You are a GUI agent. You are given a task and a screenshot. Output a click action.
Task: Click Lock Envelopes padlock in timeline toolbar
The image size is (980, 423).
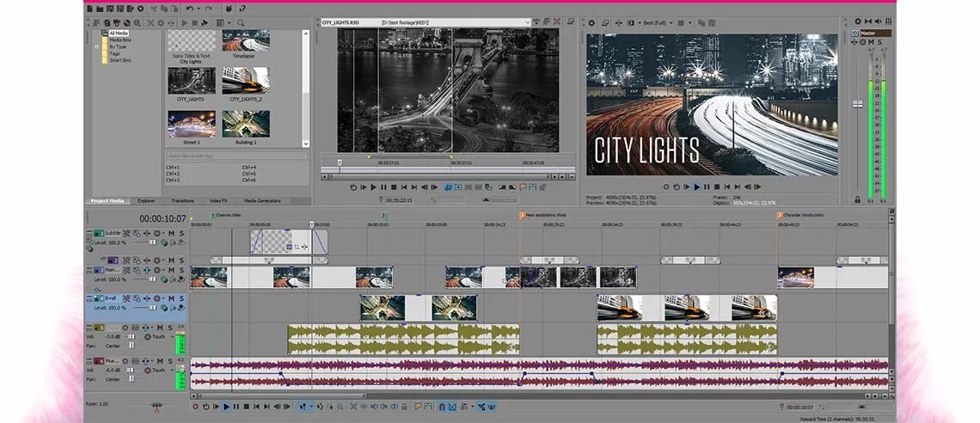tap(404, 407)
